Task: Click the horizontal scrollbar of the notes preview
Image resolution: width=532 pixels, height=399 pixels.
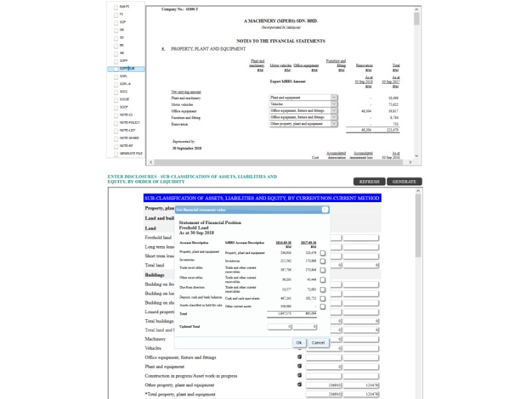Action: 279,162
